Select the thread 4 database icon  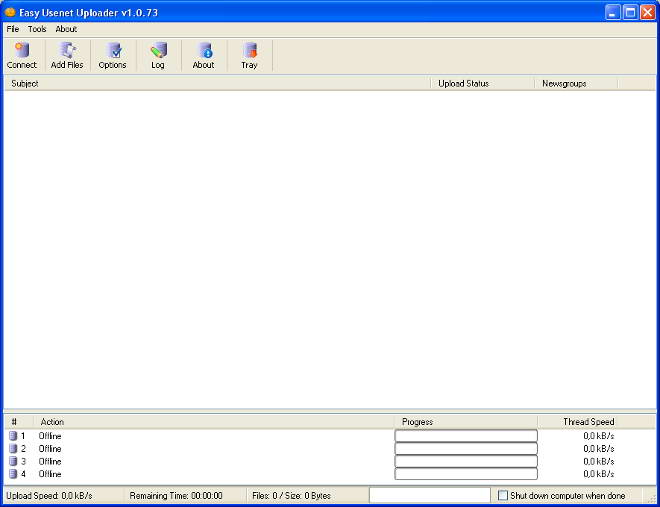point(13,474)
